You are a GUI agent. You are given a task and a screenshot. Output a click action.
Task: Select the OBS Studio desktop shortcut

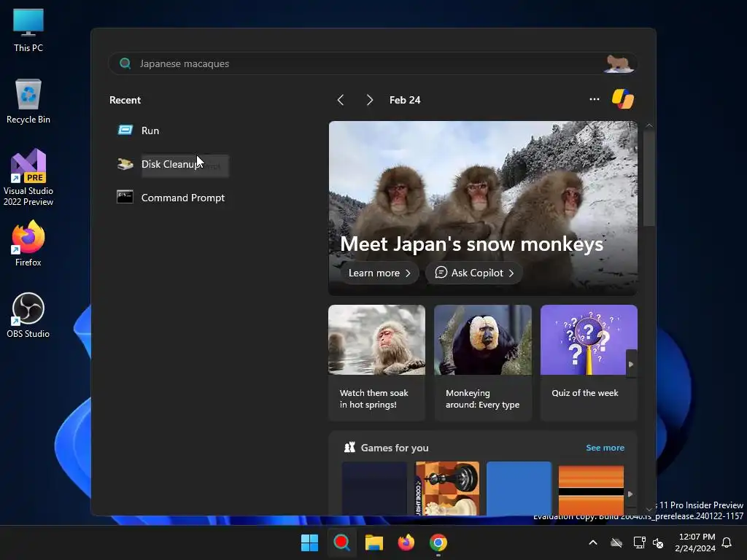[28, 315]
